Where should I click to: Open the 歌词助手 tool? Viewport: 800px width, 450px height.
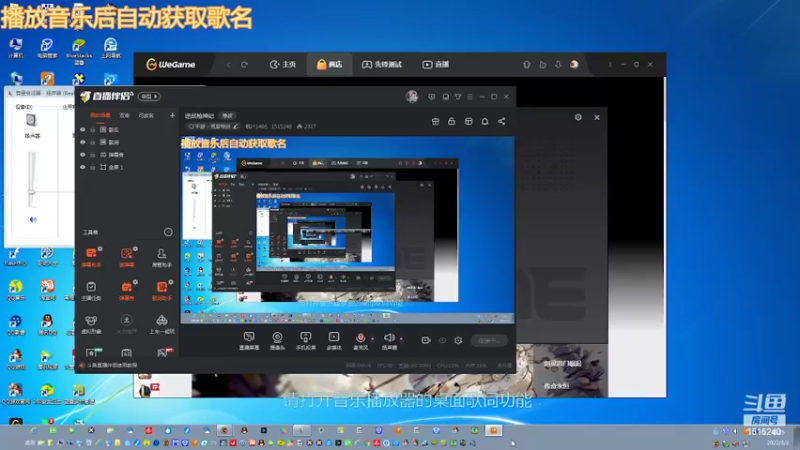(162, 291)
